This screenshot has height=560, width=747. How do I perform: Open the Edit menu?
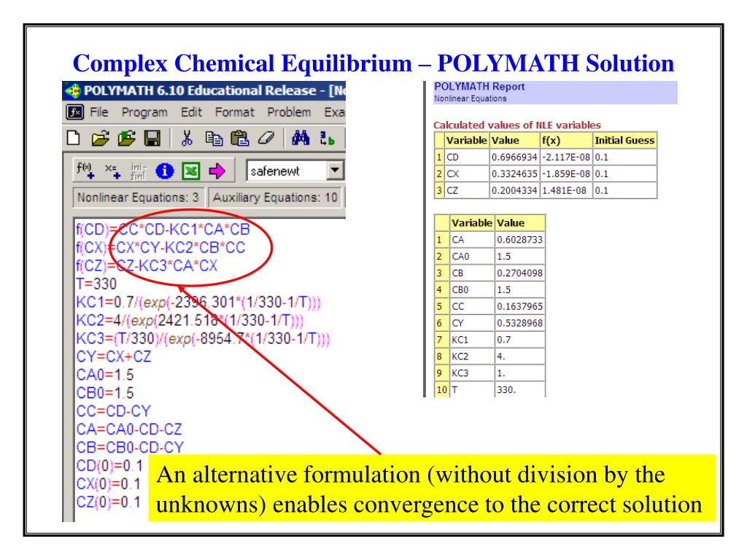(192, 112)
